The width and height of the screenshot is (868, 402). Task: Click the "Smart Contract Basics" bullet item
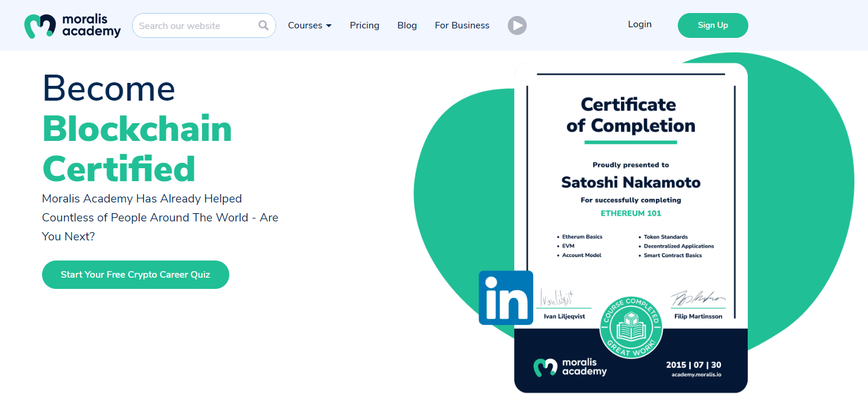click(x=672, y=255)
